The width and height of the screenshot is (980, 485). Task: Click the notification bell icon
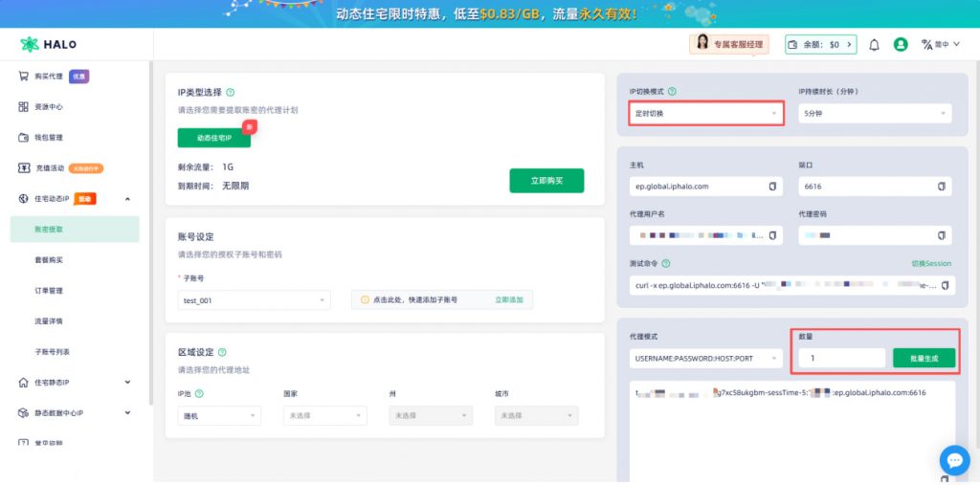pyautogui.click(x=874, y=45)
